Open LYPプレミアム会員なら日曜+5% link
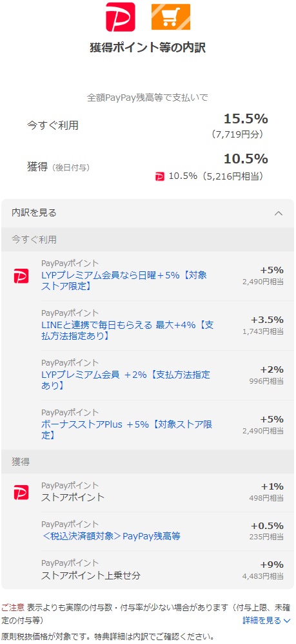The image size is (296, 644). (x=124, y=280)
